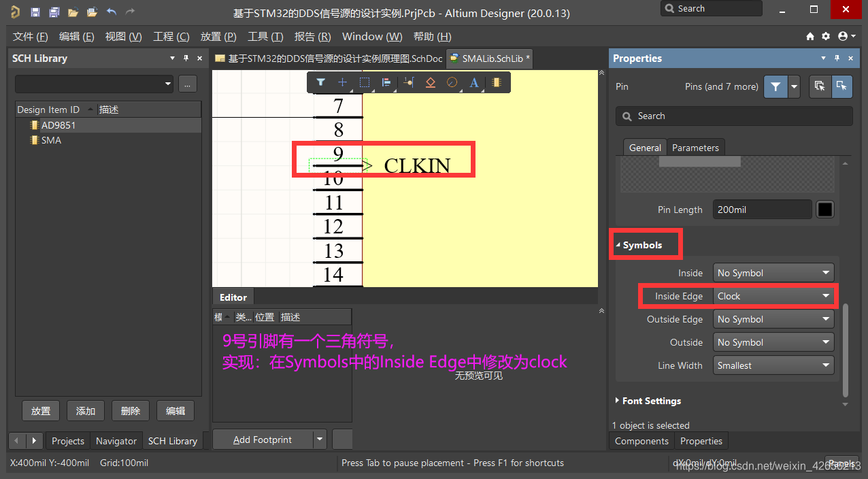Viewport: 868px width, 479px height.
Task: Open the 编辑 (E) menu
Action: (77, 36)
